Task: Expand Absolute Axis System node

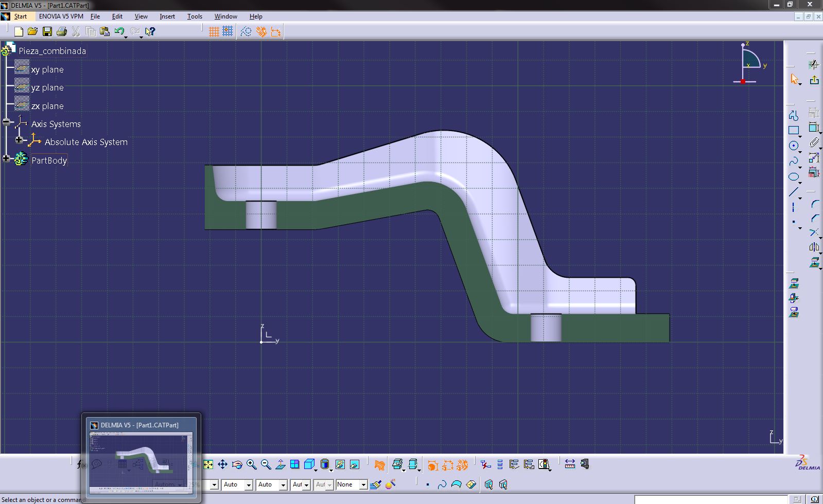Action: click(x=19, y=140)
